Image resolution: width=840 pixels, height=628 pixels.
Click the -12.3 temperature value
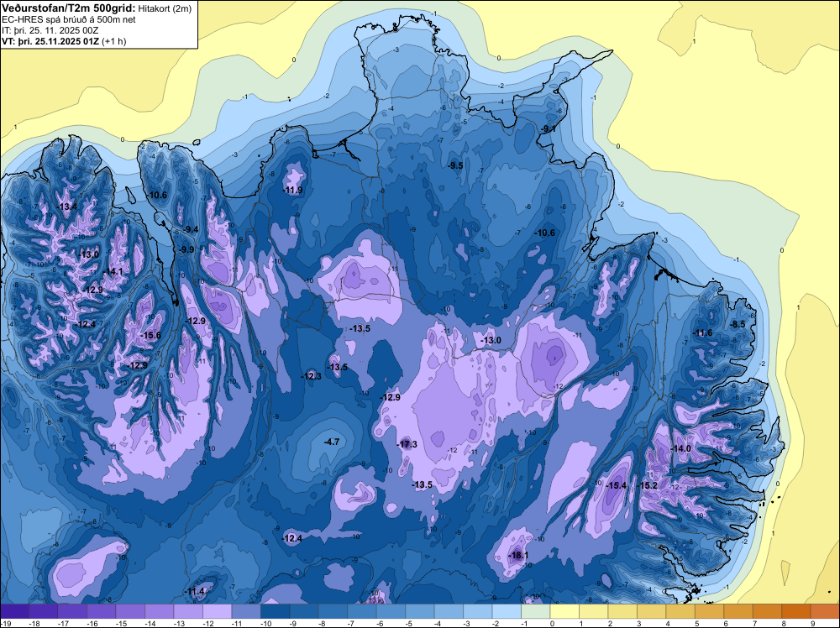point(312,376)
